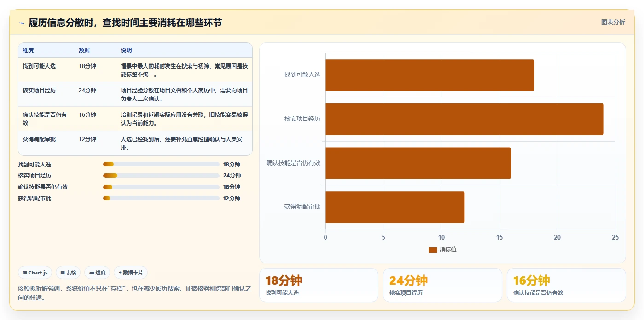Click the description starting 人选已经找到后
This screenshot has height=320, width=644.
point(184,143)
